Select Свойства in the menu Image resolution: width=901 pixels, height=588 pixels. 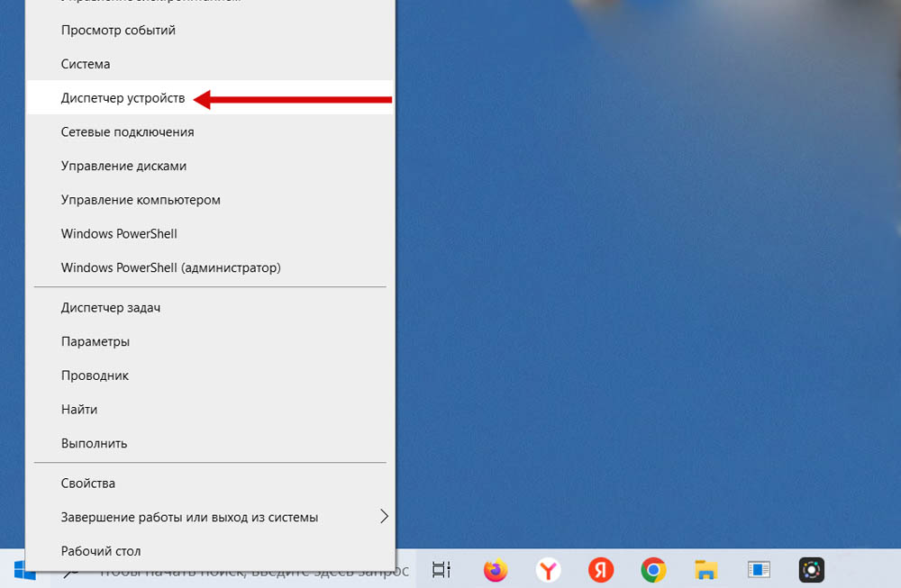pyautogui.click(x=210, y=484)
